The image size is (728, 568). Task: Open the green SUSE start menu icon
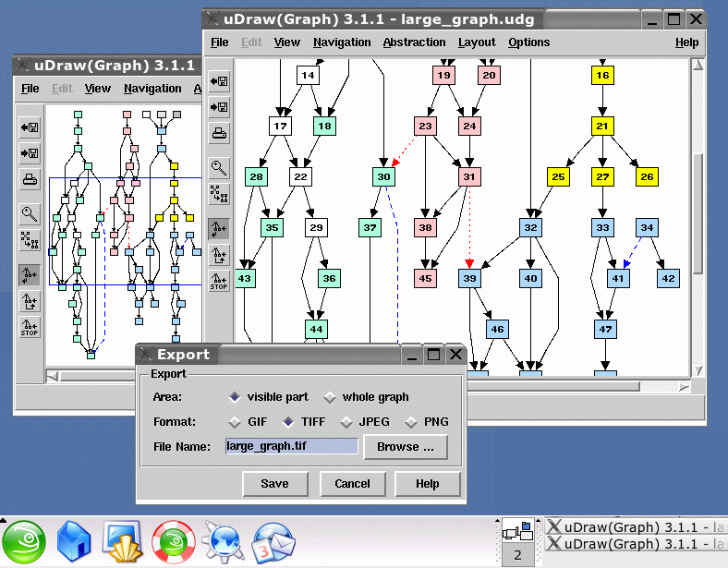(24, 542)
